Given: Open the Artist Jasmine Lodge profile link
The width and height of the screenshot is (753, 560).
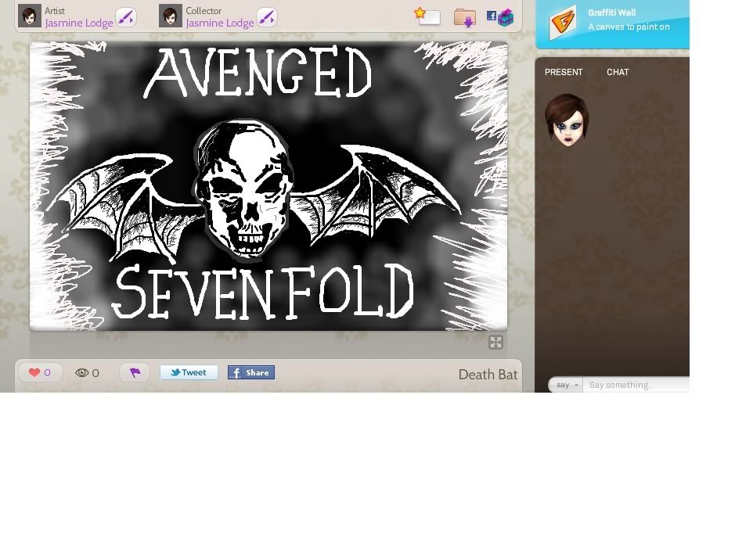Looking at the screenshot, I should tap(79, 23).
